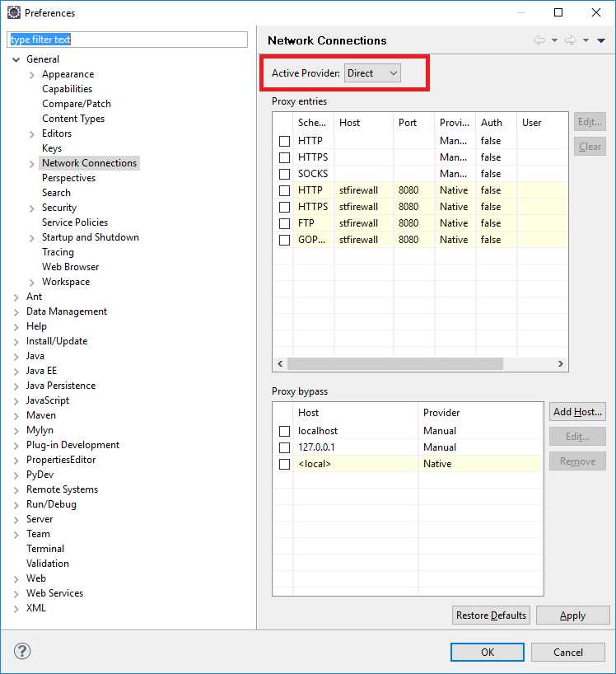616x674 pixels.
Task: Expand the Server node
Action: click(x=16, y=520)
